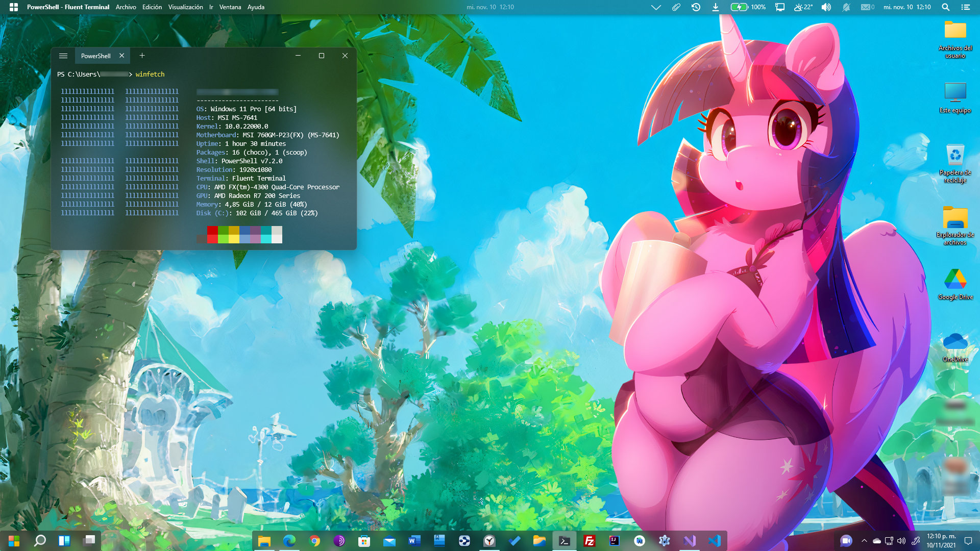Image resolution: width=980 pixels, height=551 pixels.
Task: Open the Ir menu
Action: point(211,7)
